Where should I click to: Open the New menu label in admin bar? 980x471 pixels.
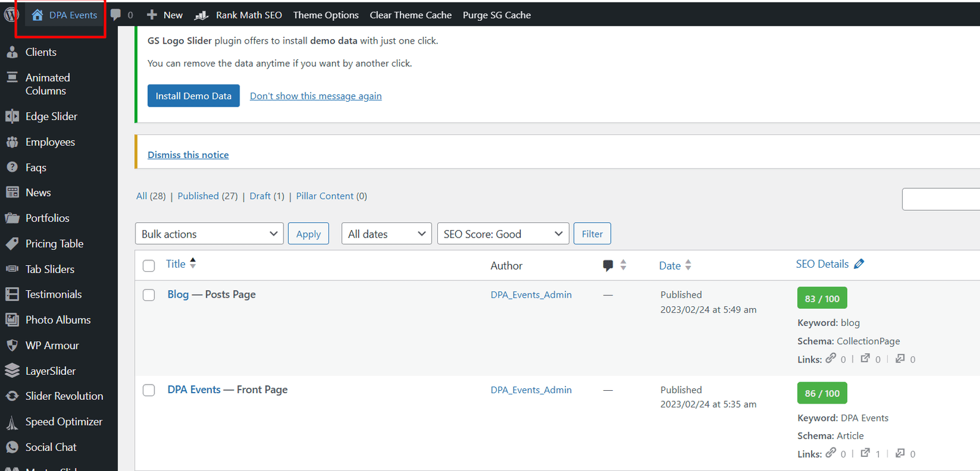click(x=173, y=15)
